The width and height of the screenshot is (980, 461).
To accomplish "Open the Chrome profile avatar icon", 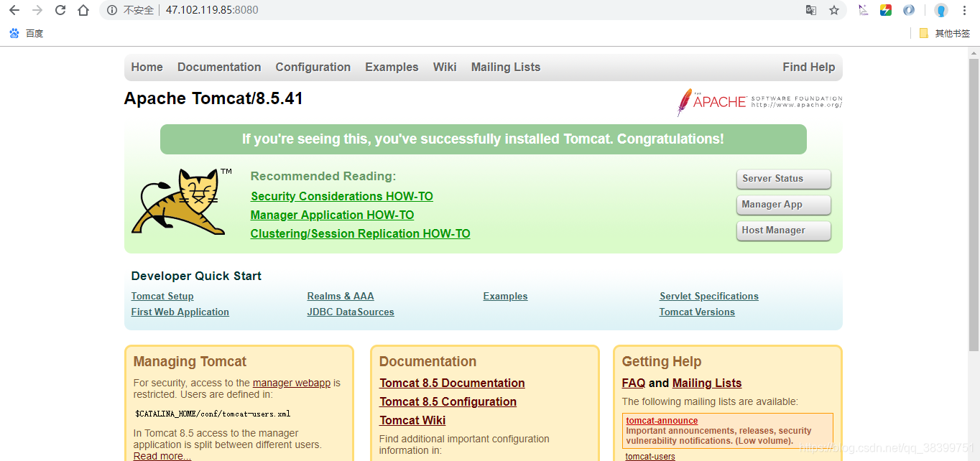I will point(941,10).
